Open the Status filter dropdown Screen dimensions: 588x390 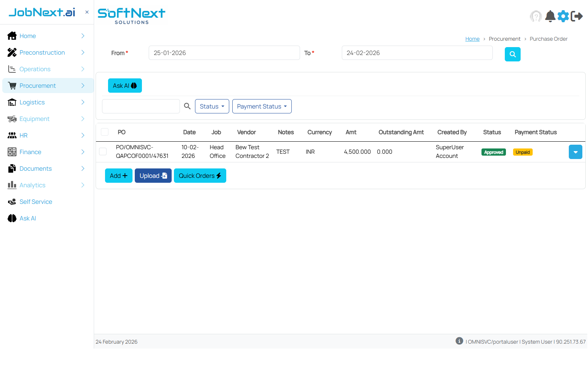(x=212, y=106)
